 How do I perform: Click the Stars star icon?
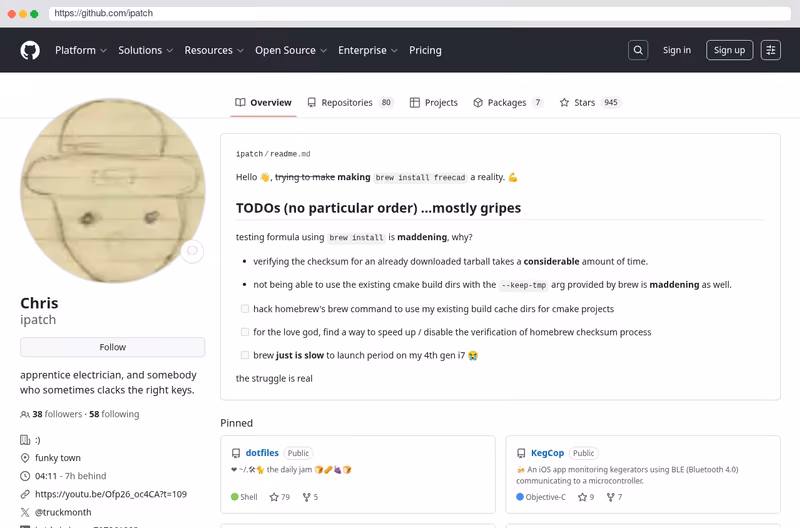(x=564, y=103)
